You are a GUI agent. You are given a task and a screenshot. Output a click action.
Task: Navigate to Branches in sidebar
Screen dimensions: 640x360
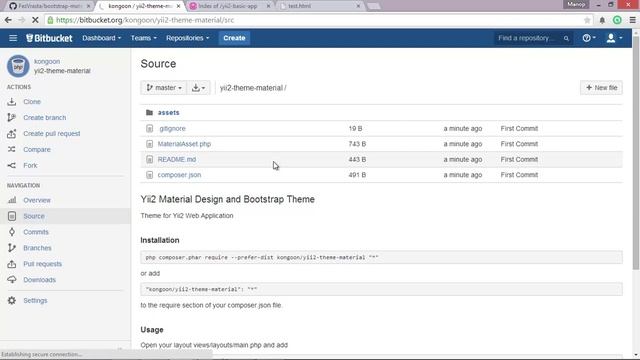[37, 248]
